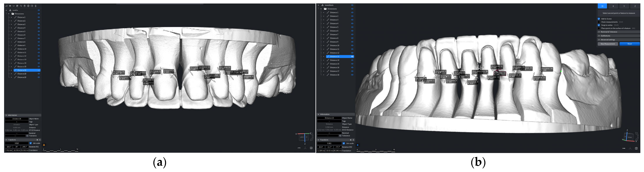Toggle the Chain measurements checkbox
Screen dimensions: 644x172
(x=599, y=22)
